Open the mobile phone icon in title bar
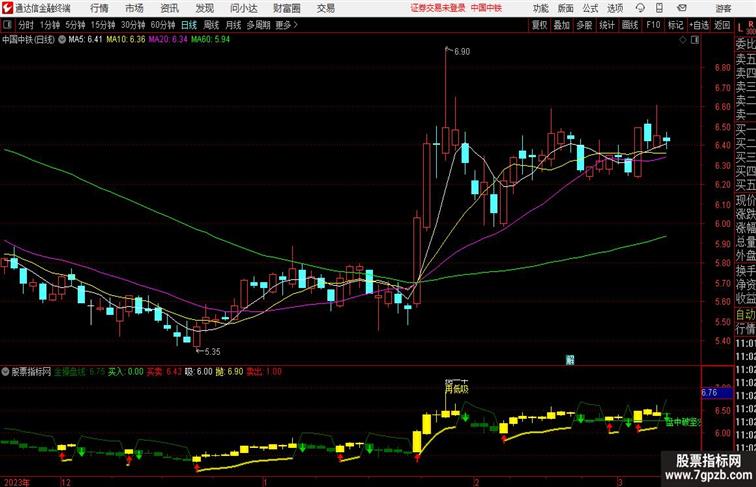 (660, 8)
